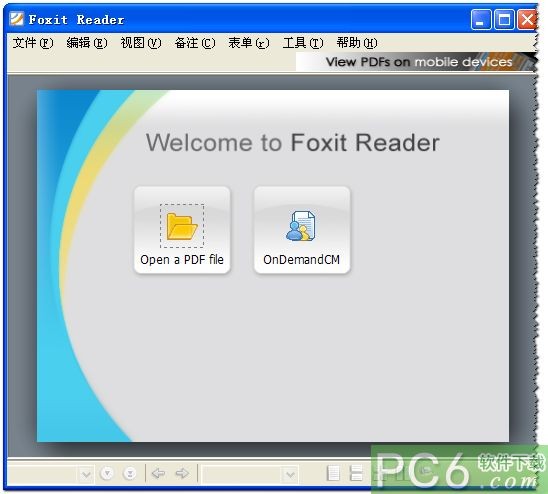Image resolution: width=548 pixels, height=494 pixels.
Task: Expand the zoom level dropdown arrow
Action: pyautogui.click(x=290, y=474)
